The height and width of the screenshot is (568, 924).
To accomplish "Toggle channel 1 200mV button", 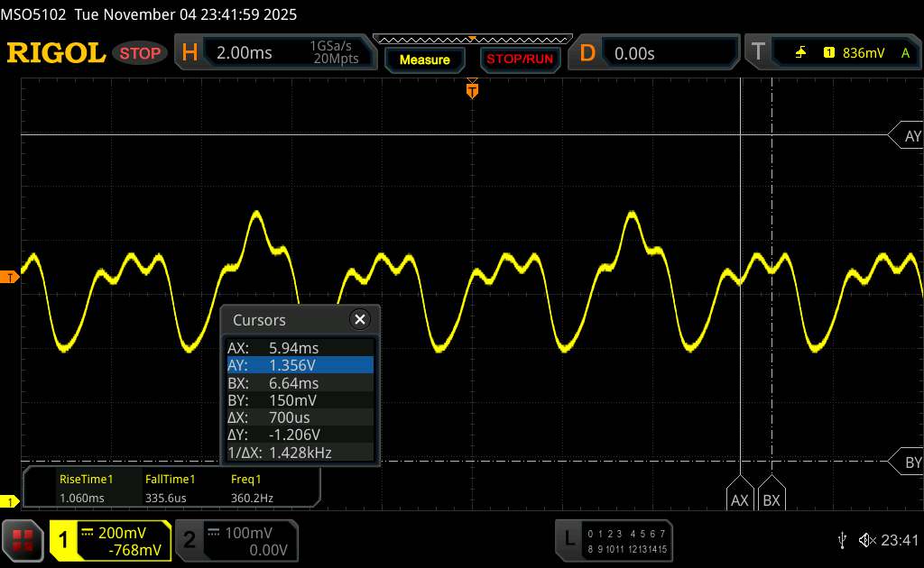I will pyautogui.click(x=111, y=540).
